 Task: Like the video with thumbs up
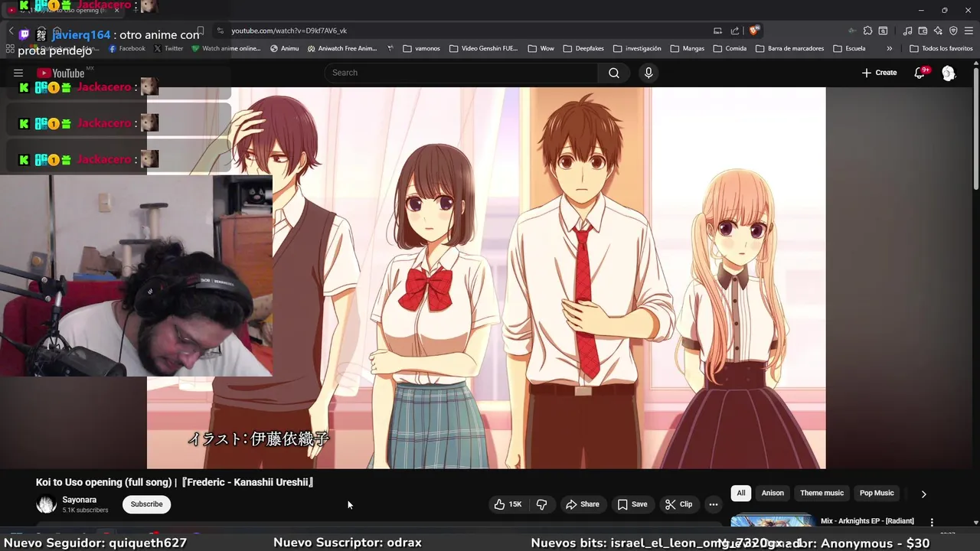pos(508,504)
